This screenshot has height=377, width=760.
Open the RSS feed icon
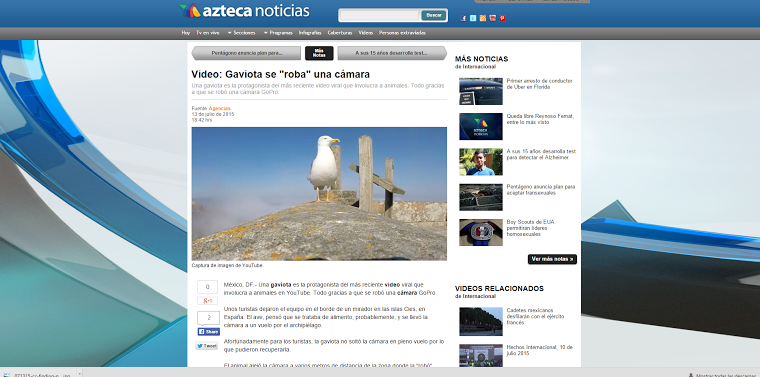click(x=483, y=18)
